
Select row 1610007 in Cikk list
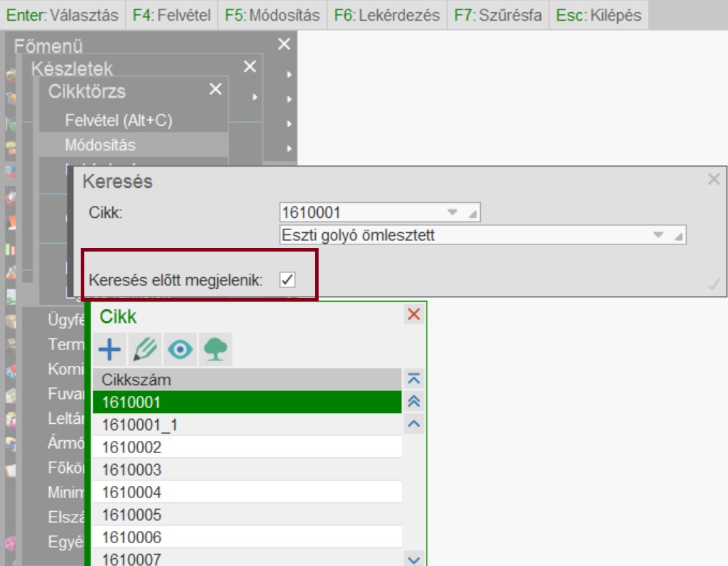click(247, 558)
